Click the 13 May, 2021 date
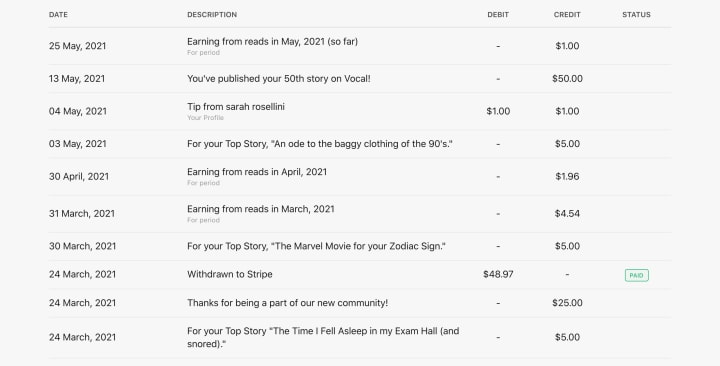The width and height of the screenshot is (720, 366). coord(77,79)
